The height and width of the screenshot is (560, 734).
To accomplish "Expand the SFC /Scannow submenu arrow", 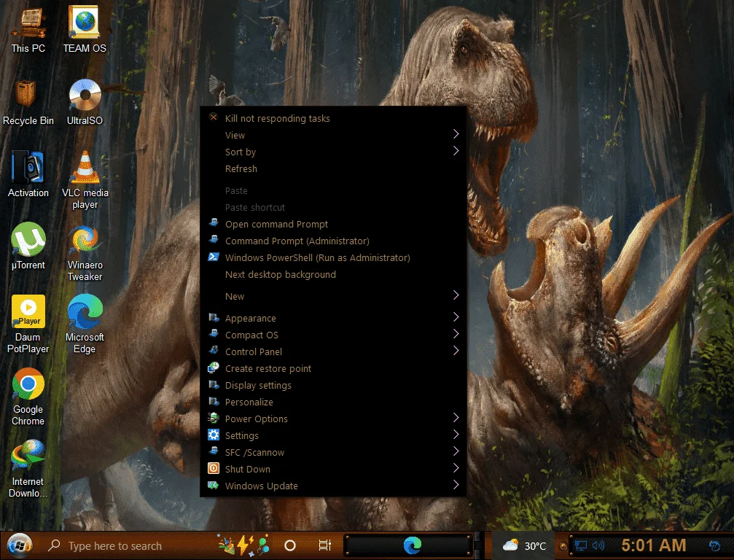I will click(x=456, y=452).
